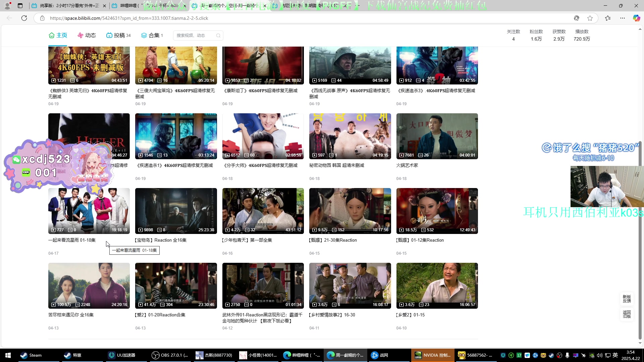The image size is (644, 362).
Task: Bookmark this page with star icon
Action: pyautogui.click(x=590, y=18)
